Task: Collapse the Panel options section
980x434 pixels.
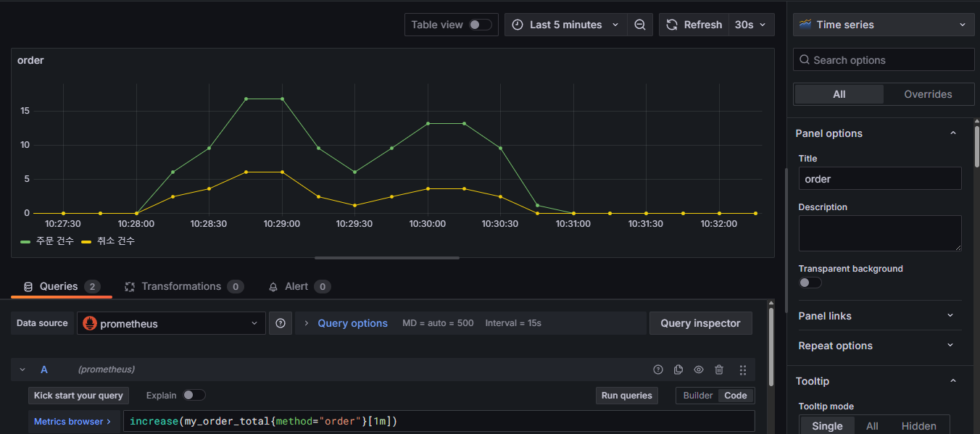Action: pos(952,133)
